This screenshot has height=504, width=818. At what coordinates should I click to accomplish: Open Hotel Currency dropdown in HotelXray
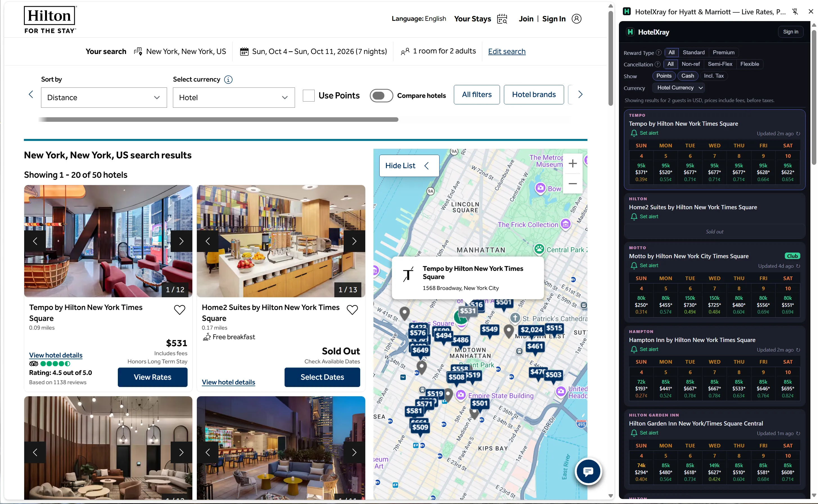click(x=679, y=88)
